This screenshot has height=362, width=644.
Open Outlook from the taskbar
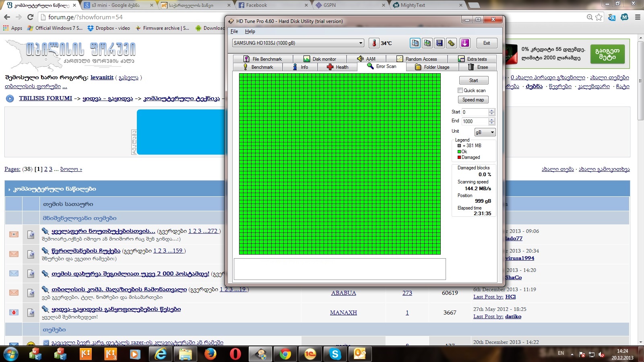(360, 354)
